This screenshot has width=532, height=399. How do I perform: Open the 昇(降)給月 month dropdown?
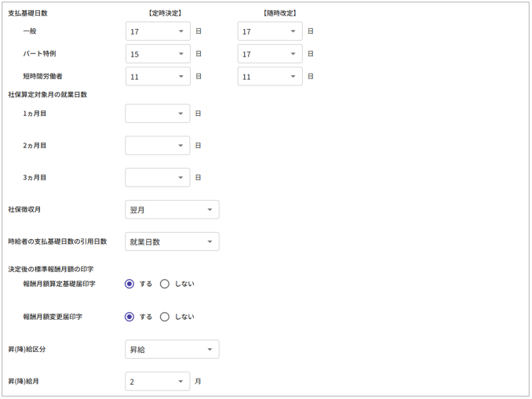[158, 382]
